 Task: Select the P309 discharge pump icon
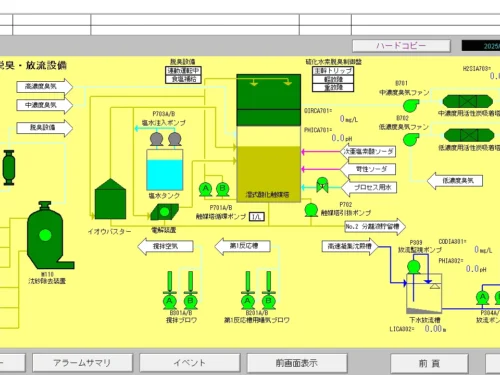pyautogui.click(x=414, y=267)
